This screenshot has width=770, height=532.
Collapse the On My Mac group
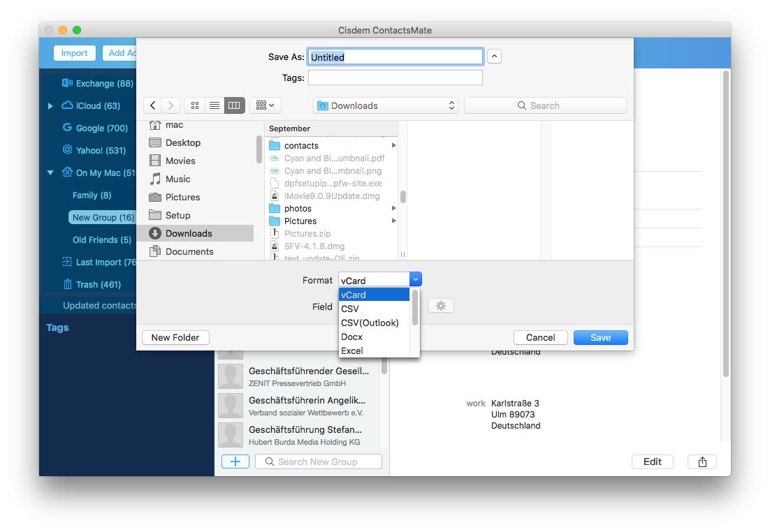[x=50, y=172]
